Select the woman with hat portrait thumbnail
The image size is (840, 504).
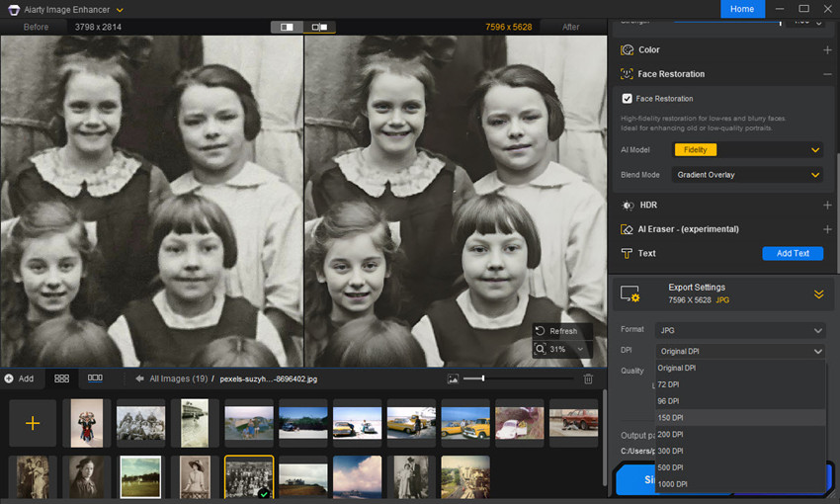tap(195, 477)
